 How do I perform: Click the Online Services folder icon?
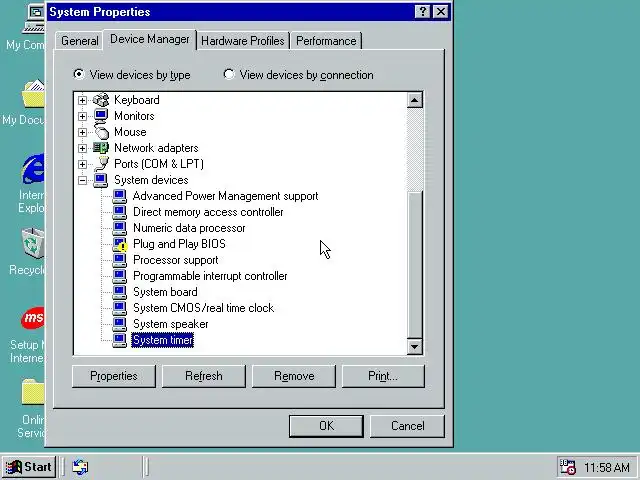tap(33, 392)
